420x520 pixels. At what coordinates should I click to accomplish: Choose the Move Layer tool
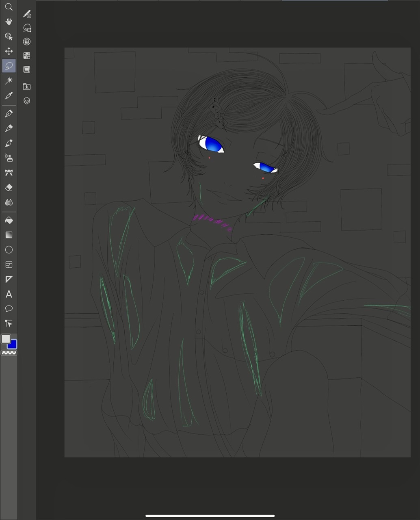(9, 51)
